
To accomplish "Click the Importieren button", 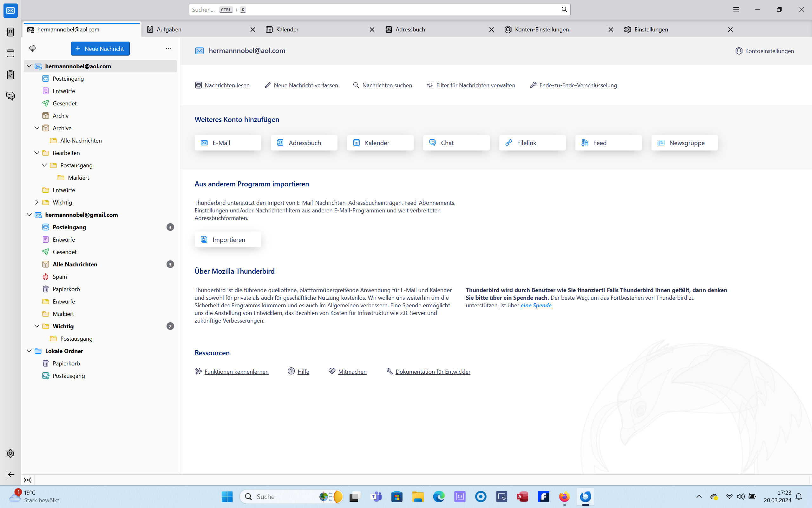I will pyautogui.click(x=228, y=239).
